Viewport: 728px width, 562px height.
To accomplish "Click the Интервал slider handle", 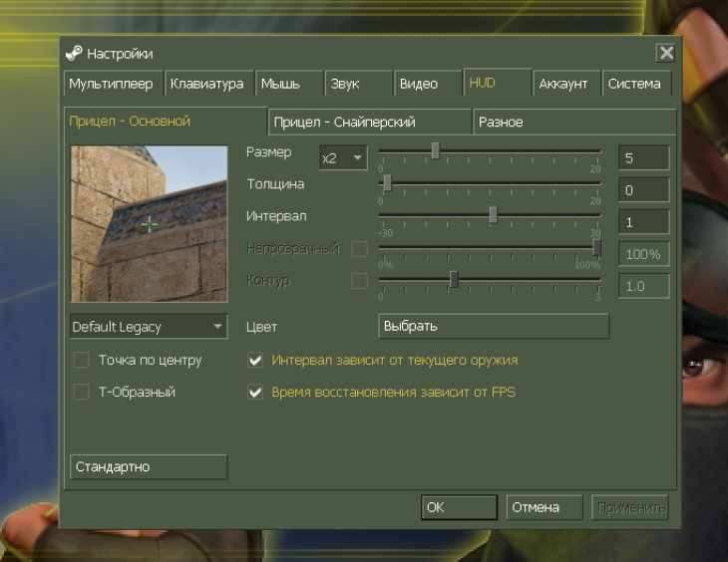I will pyautogui.click(x=493, y=215).
